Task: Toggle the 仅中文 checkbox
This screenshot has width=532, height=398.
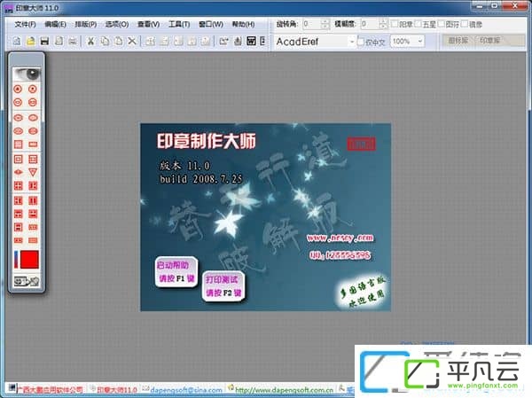Action: tap(361, 42)
